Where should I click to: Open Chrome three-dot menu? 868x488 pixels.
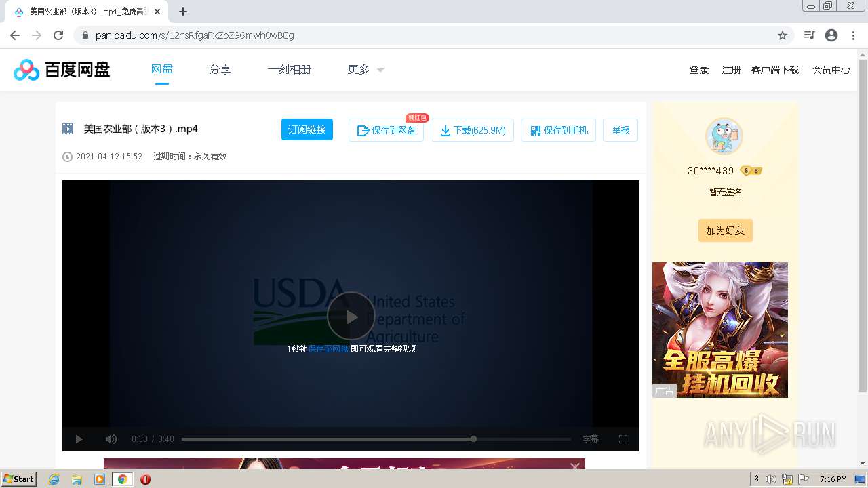pyautogui.click(x=853, y=35)
